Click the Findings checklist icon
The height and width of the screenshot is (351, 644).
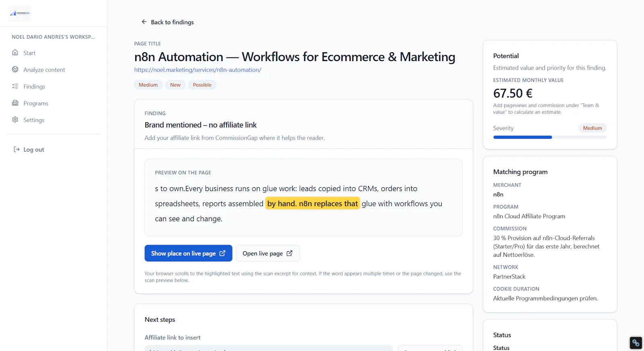15,86
